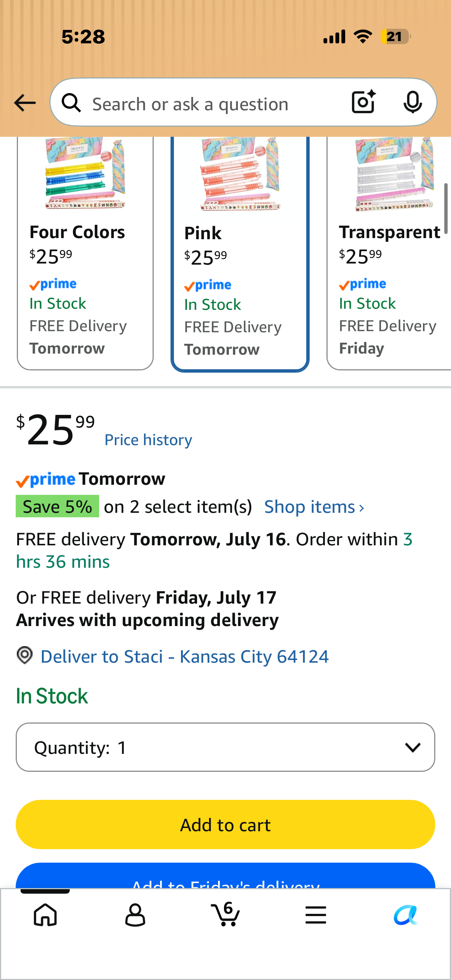Image resolution: width=451 pixels, height=980 pixels.
Task: Tap the delivery location pin icon
Action: [25, 656]
